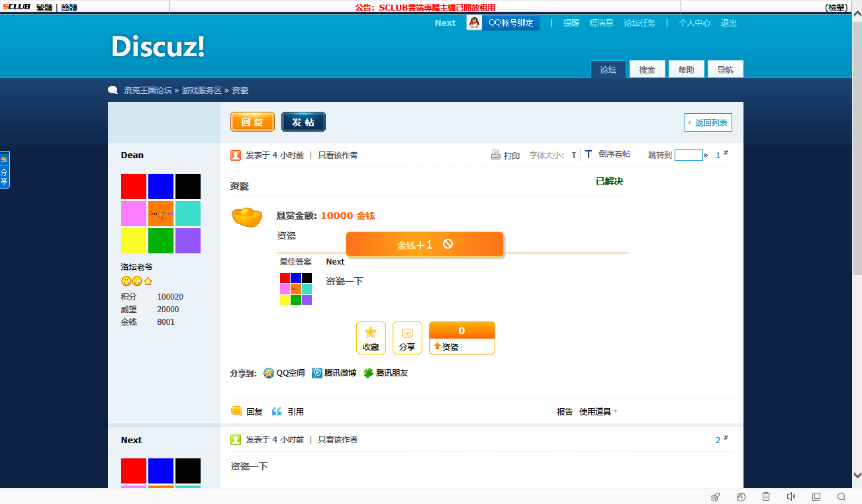Click the large T font size icon
Image resolution: width=862 pixels, height=504 pixels.
(x=588, y=154)
